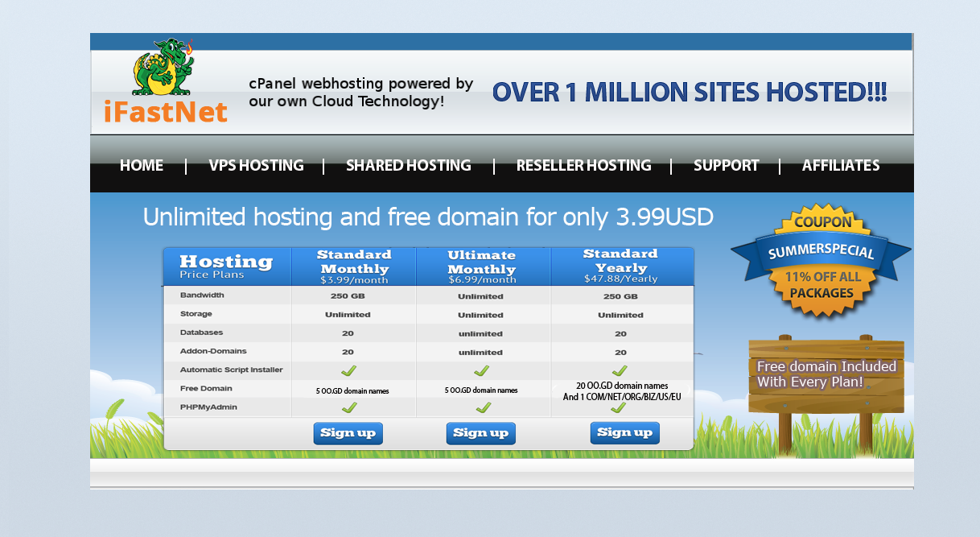This screenshot has width=980, height=537.
Task: Click Script Installer checkmark under Standard Monthly
Action: click(x=348, y=370)
